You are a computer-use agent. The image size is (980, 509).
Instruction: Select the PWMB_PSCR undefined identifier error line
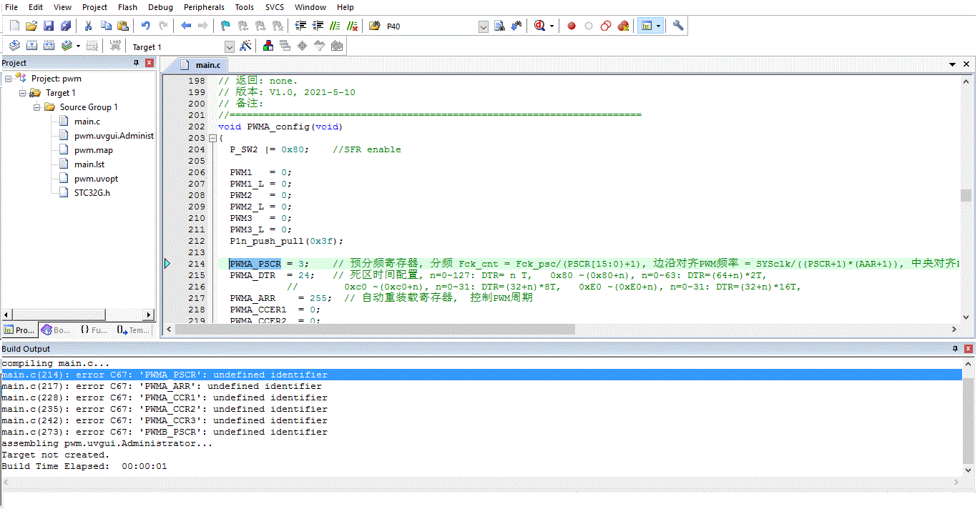click(481, 432)
